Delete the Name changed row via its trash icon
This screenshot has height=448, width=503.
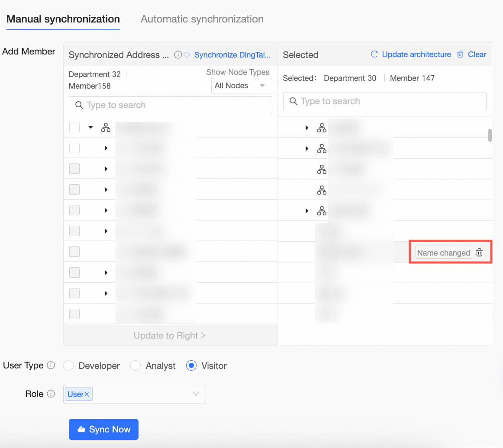(479, 253)
